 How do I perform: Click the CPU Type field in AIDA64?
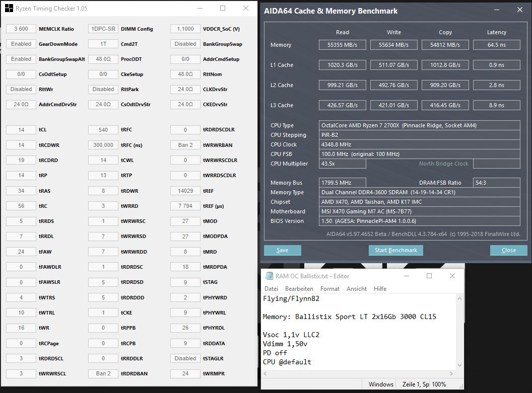pos(419,125)
